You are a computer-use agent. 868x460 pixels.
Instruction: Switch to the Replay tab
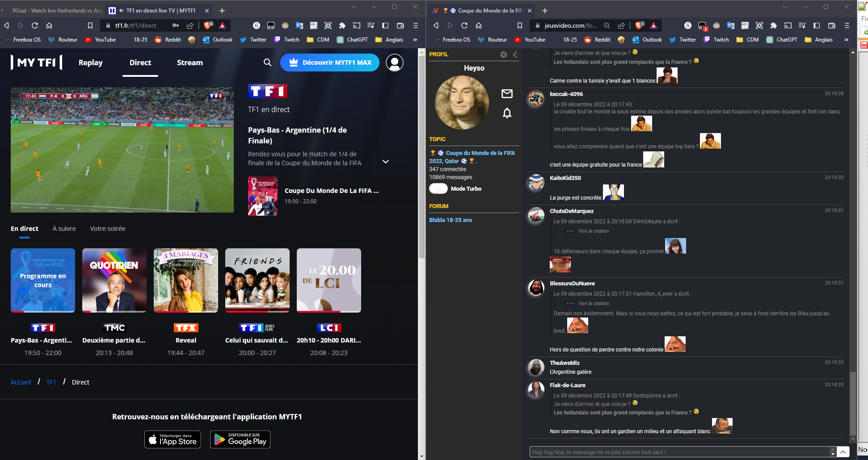pyautogui.click(x=91, y=63)
